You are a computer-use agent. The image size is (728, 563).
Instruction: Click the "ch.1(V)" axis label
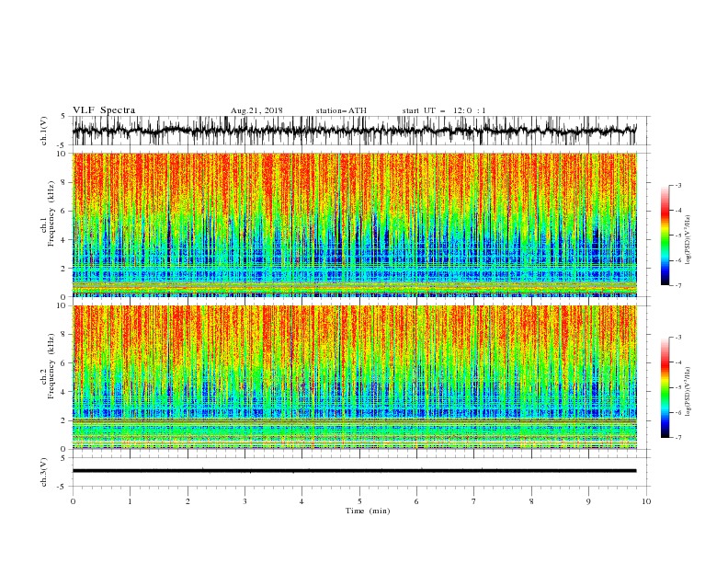[44, 131]
